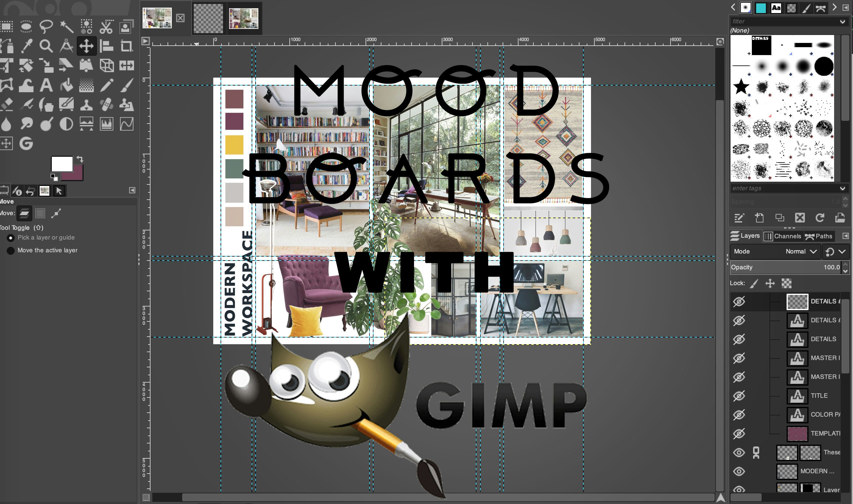Select the Warp Transform wave tool

pyautogui.click(x=26, y=85)
